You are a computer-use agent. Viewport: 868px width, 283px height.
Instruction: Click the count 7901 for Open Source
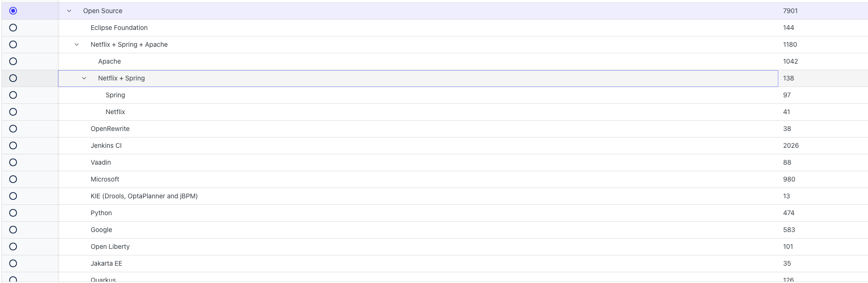(790, 11)
